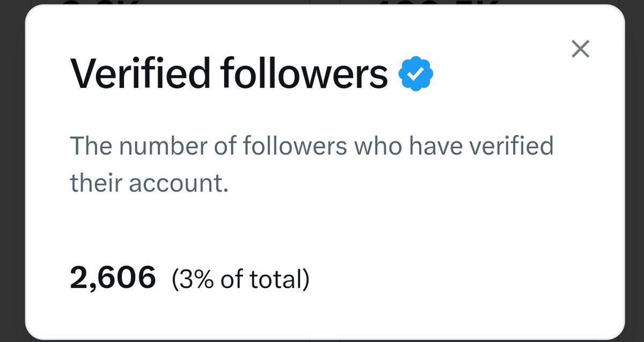
Task: Click "who have verified" in the description
Action: pos(453,146)
